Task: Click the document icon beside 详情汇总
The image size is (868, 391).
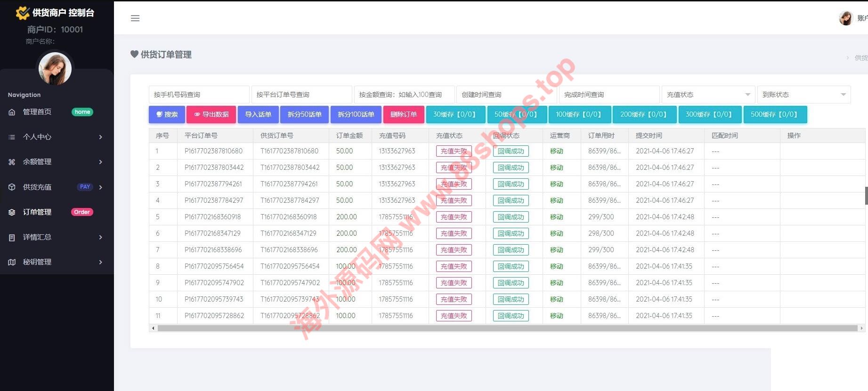Action: click(x=12, y=238)
